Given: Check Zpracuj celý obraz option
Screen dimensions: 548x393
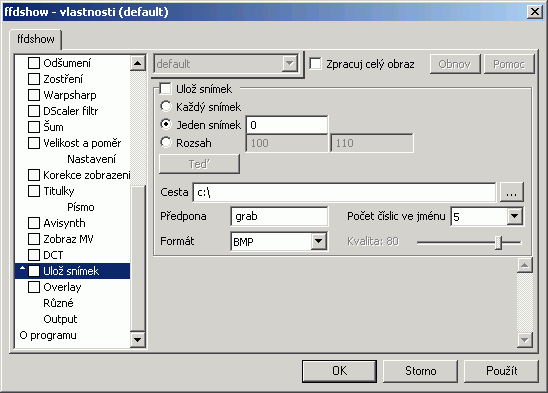Looking at the screenshot, I should pyautogui.click(x=315, y=64).
